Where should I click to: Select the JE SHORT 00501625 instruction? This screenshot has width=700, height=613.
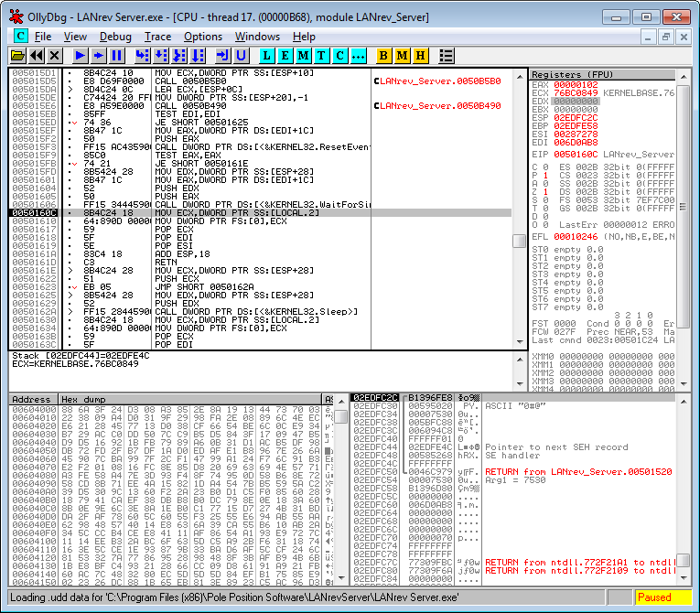pyautogui.click(x=260, y=123)
